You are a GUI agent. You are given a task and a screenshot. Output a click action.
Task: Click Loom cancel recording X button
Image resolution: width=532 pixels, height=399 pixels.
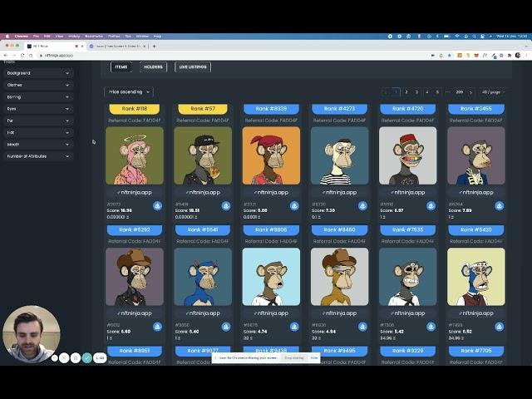[x=64, y=357]
